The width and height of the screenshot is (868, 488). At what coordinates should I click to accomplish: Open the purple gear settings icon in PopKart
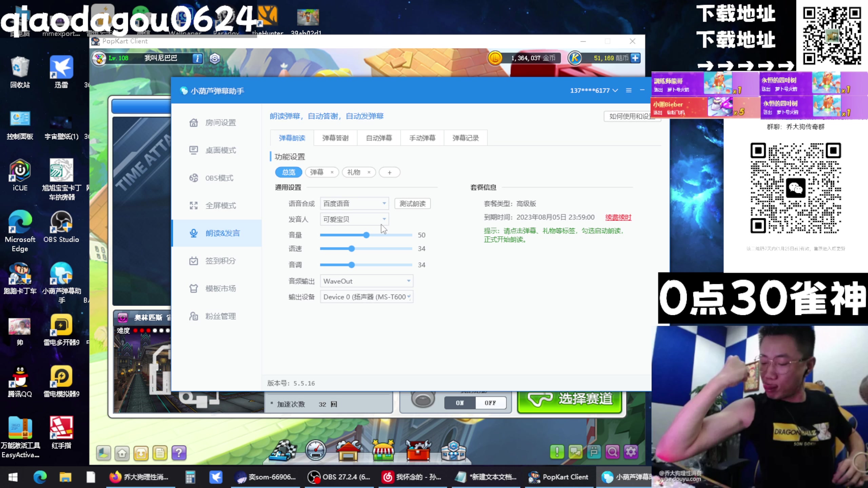[x=631, y=452]
